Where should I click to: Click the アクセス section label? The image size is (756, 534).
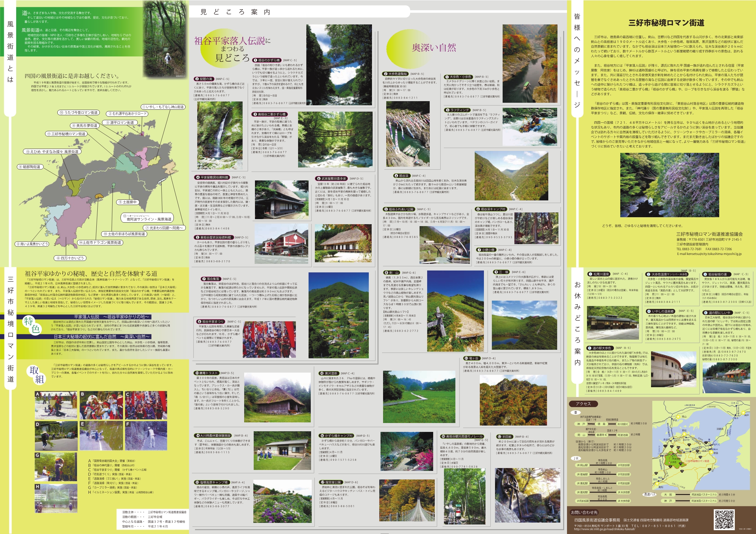coord(583,404)
